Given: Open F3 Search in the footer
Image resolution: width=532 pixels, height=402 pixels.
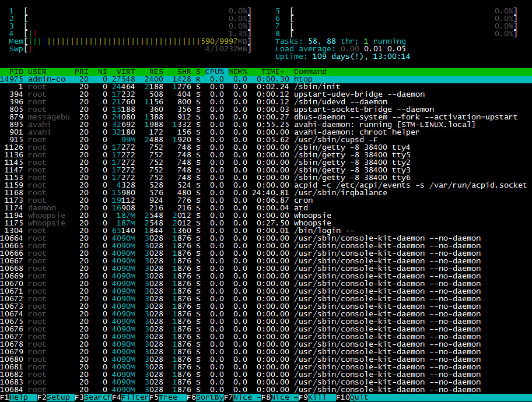Looking at the screenshot, I should pyautogui.click(x=93, y=397).
